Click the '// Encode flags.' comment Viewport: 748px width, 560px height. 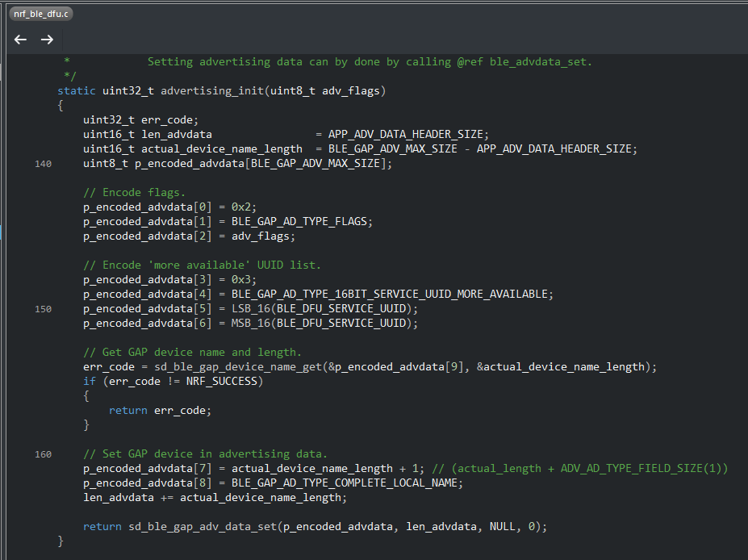point(134,192)
